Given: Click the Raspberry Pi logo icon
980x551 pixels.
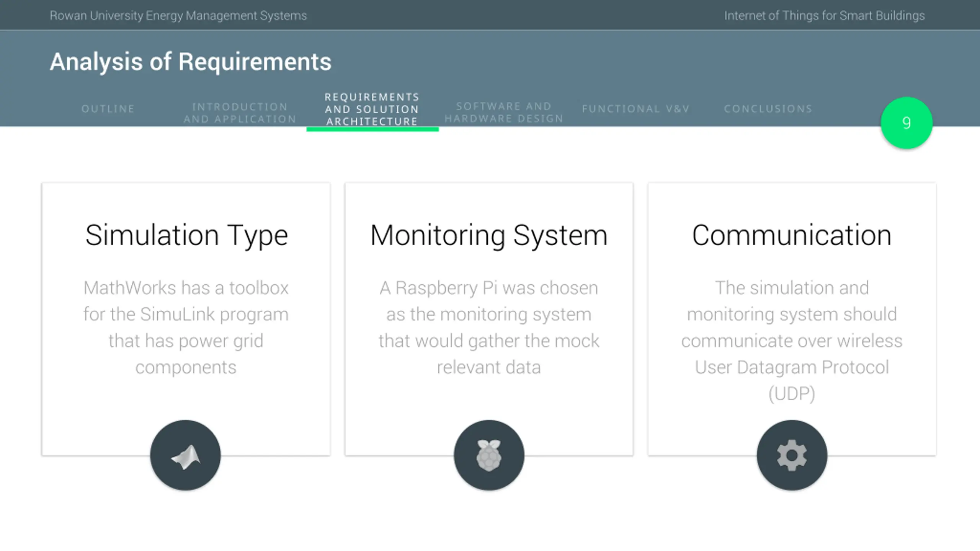Looking at the screenshot, I should (x=489, y=455).
